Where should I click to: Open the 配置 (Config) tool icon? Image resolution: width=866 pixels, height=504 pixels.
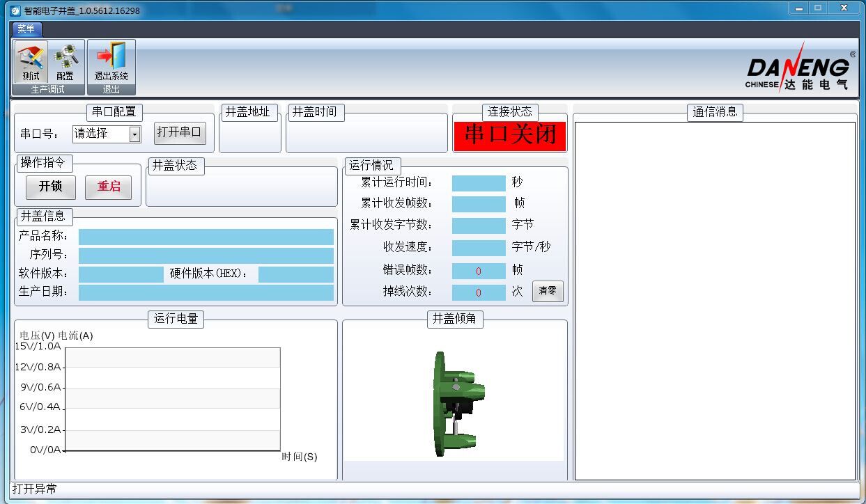pyautogui.click(x=65, y=63)
